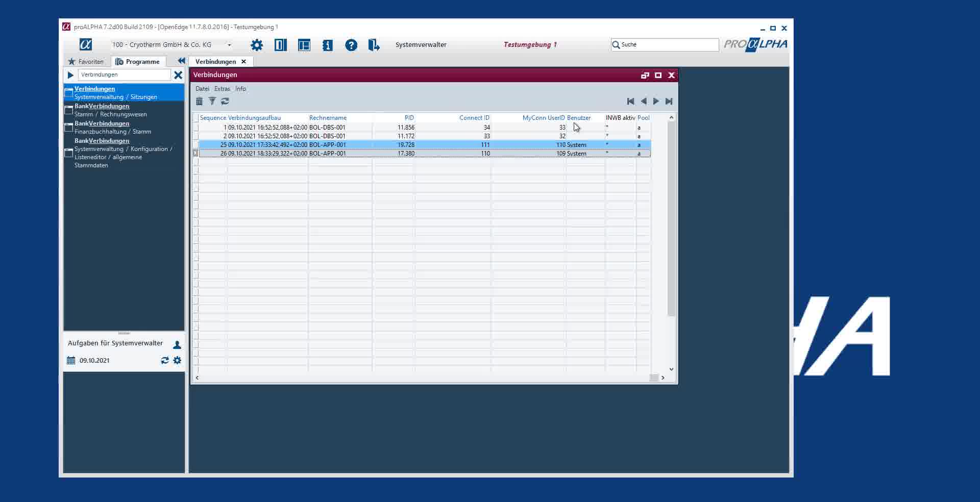The width and height of the screenshot is (980, 502).
Task: Select row marker for sequence 1
Action: coord(195,128)
